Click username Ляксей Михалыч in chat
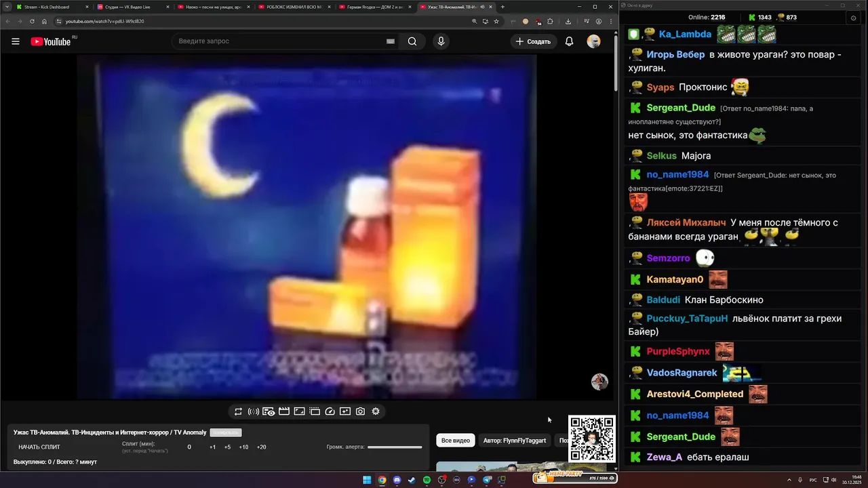Image resolution: width=868 pixels, height=488 pixels. 686,222
